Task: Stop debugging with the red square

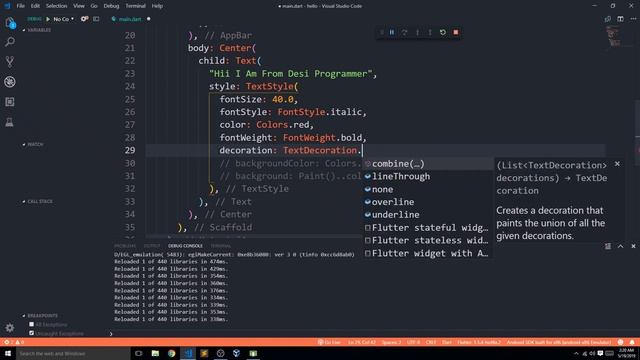Action: click(456, 32)
